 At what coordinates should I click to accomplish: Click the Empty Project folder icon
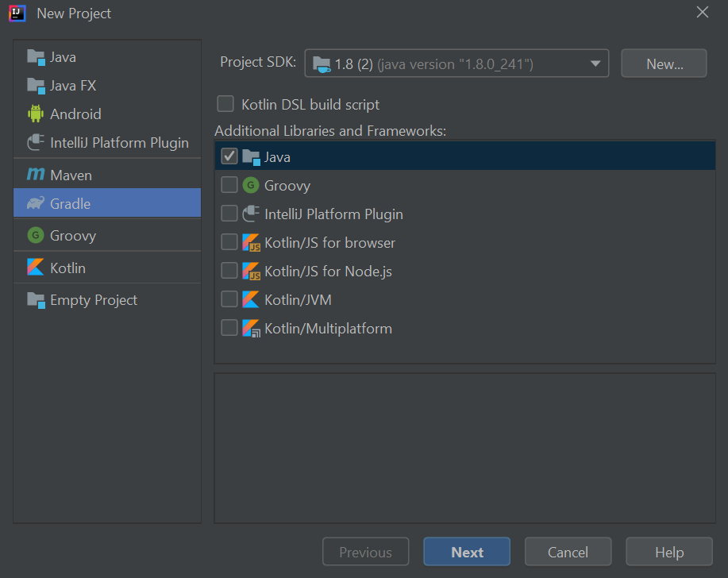(x=36, y=300)
